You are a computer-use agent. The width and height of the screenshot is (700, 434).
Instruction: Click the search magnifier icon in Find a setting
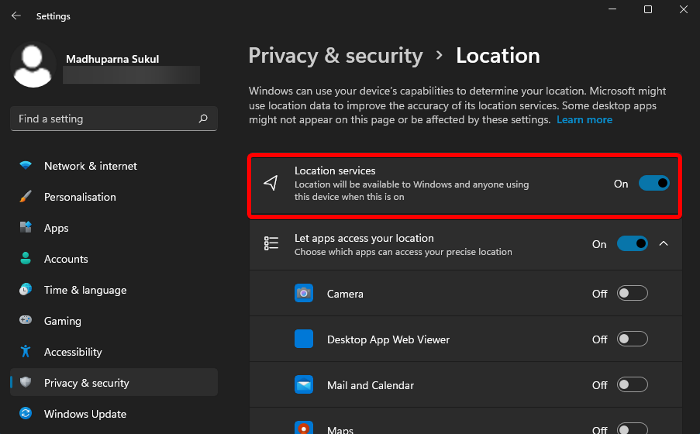pos(203,119)
